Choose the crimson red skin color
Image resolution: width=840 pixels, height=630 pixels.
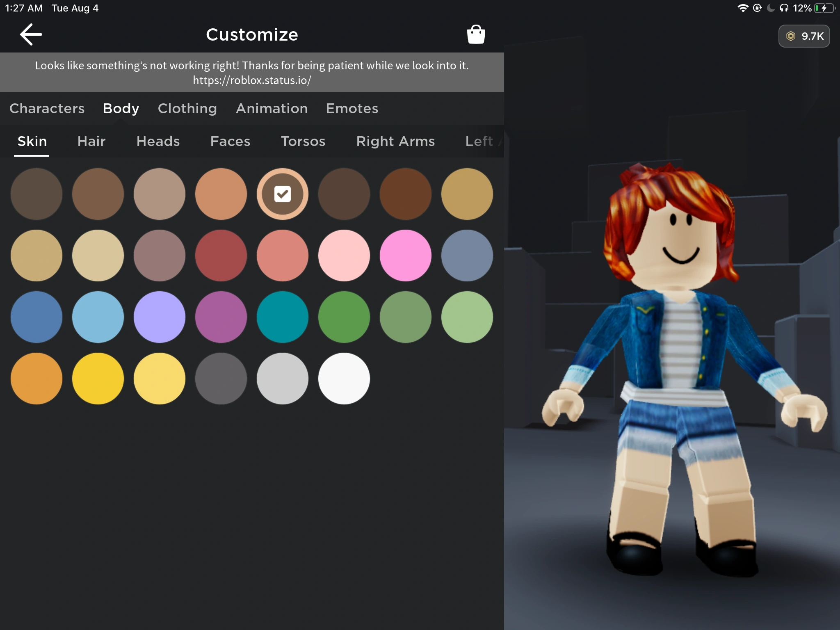tap(221, 256)
